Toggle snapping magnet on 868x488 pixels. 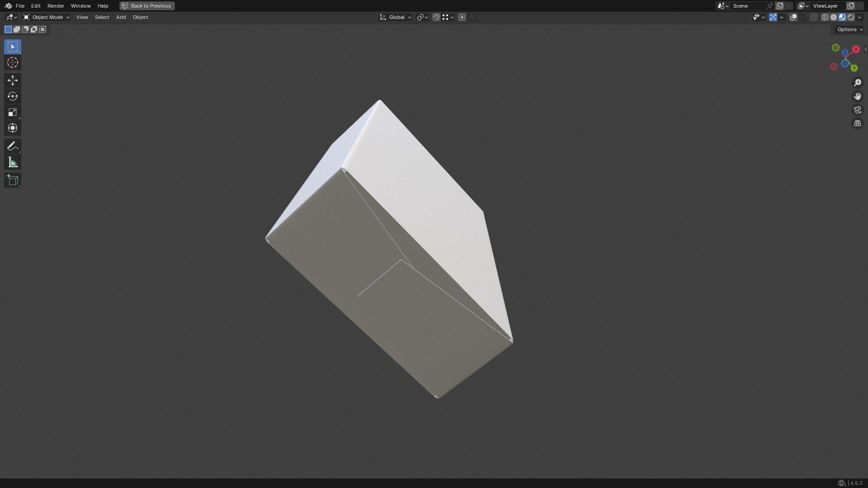pos(436,17)
